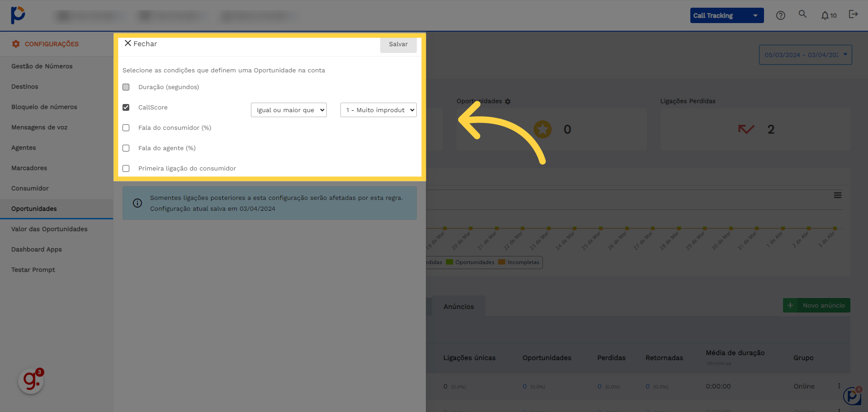
Task: Open the Call Tracking product dropdown
Action: pyautogui.click(x=727, y=15)
